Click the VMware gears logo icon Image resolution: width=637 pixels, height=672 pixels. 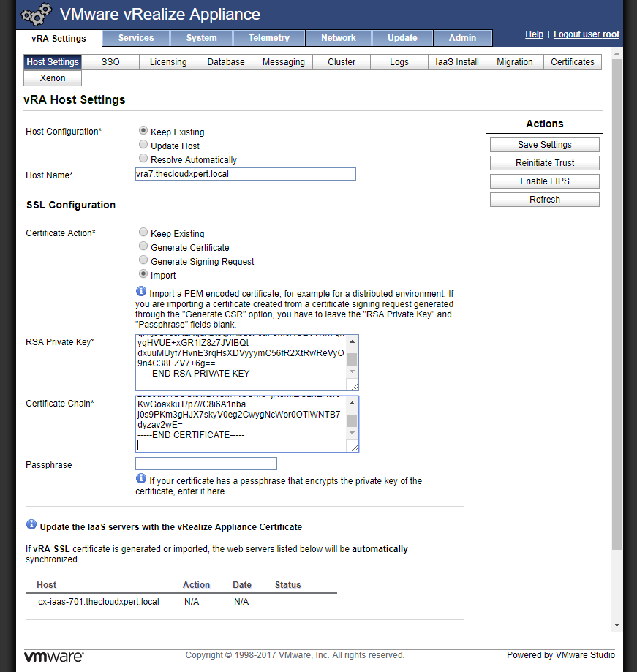click(36, 15)
